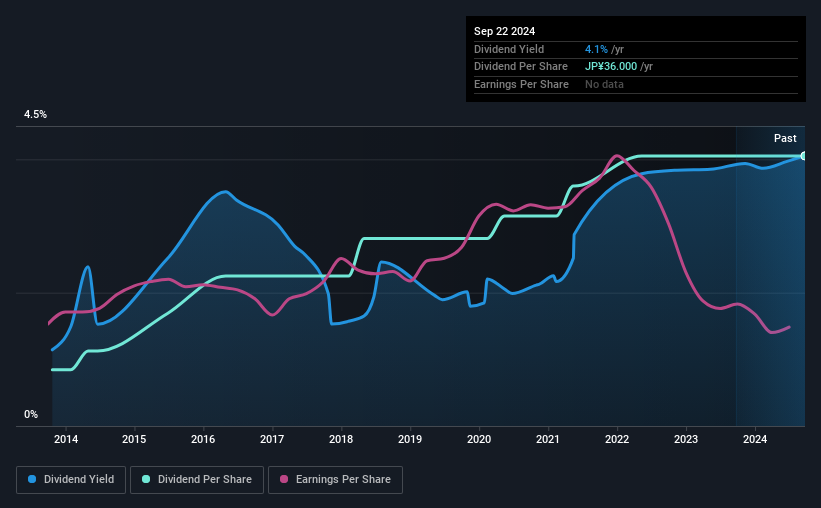Click the 2018 x-axis label
This screenshot has width=821, height=508.
pyautogui.click(x=341, y=439)
